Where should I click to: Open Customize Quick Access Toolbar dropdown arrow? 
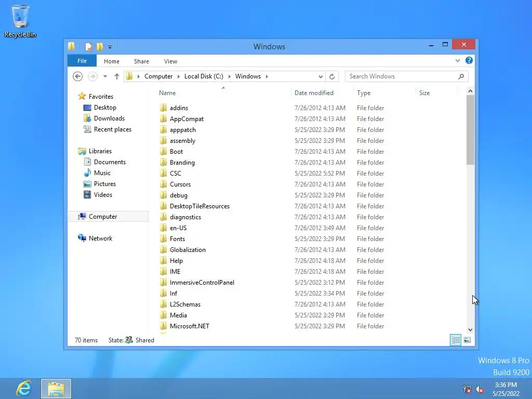tap(110, 47)
